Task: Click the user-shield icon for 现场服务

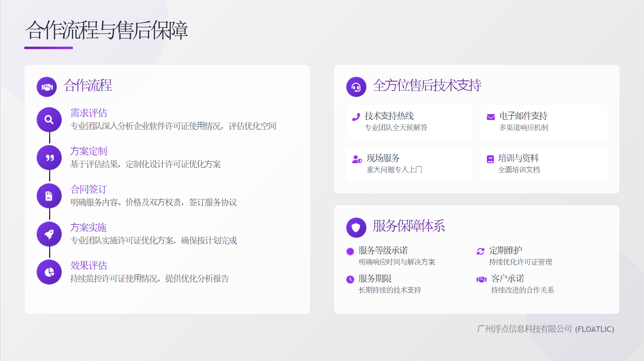Action: [x=357, y=159]
